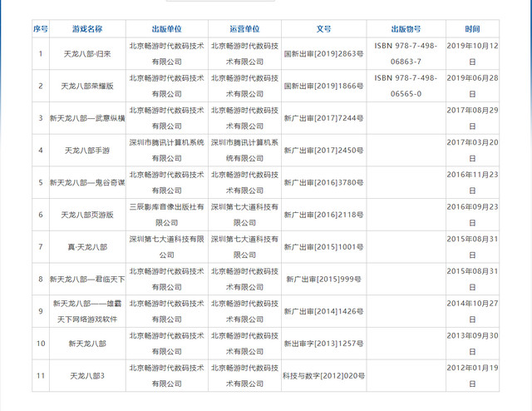Select game name 新天龙八部—鬼谷奇谋
The width and height of the screenshot is (532, 411).
(x=87, y=182)
